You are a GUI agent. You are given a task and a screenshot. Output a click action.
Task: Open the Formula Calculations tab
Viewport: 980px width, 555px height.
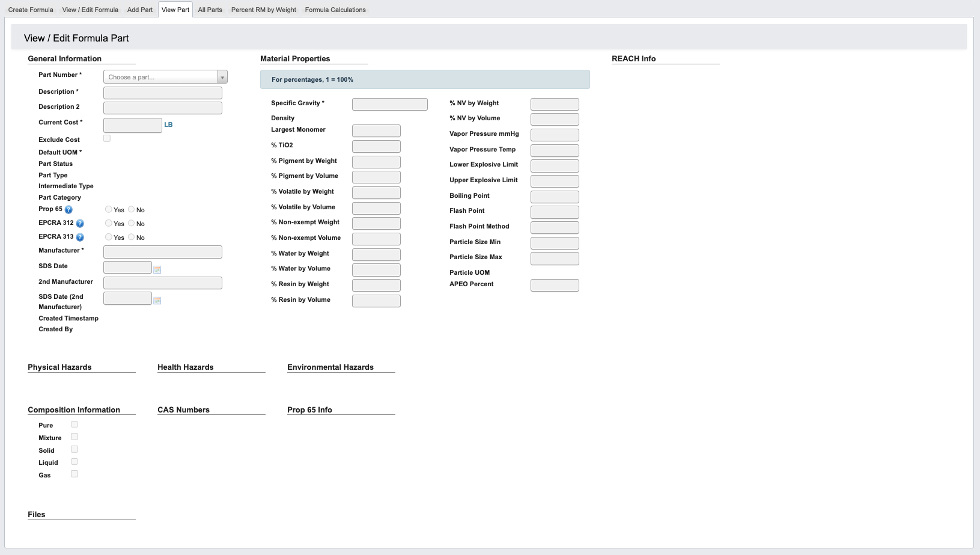pos(335,10)
